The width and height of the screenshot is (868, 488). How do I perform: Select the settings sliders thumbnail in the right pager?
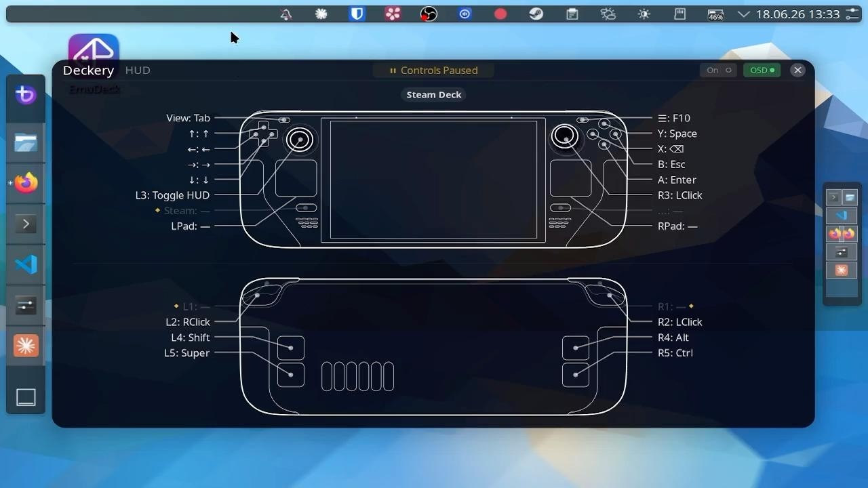[x=842, y=252]
